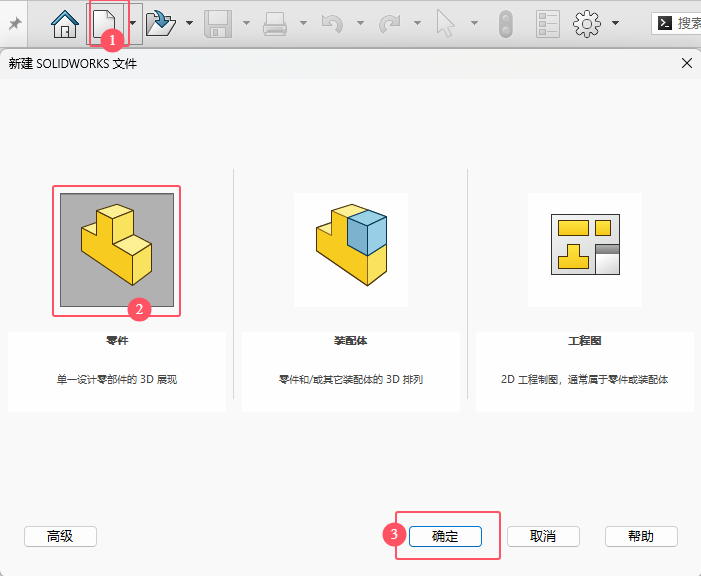Click the New document icon
Screen dimensions: 701x576
pyautogui.click(x=104, y=24)
